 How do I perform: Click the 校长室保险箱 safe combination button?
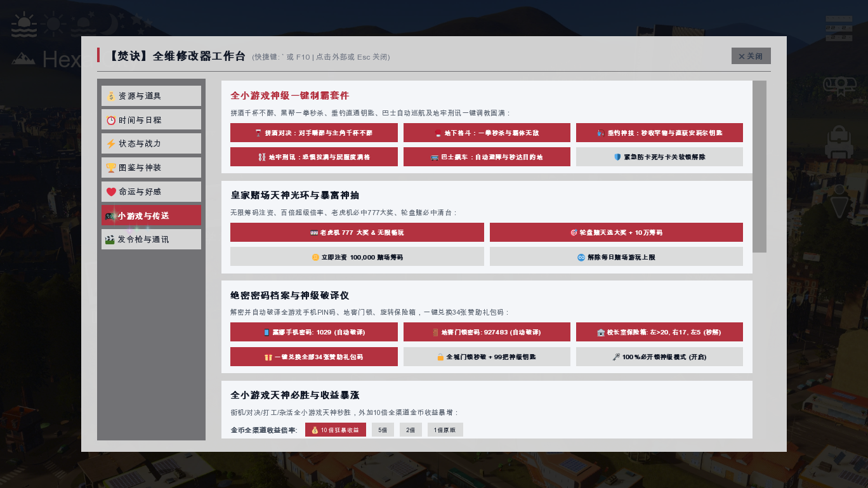coord(659,332)
